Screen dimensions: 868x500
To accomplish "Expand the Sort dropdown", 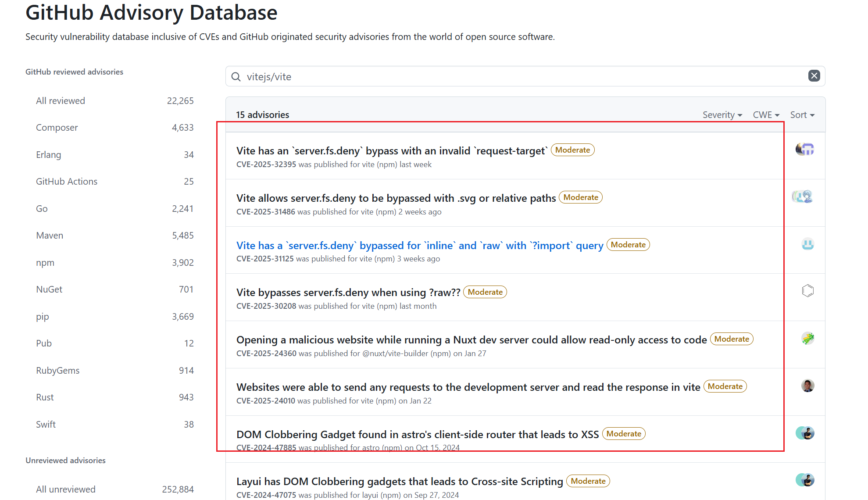I will 802,115.
